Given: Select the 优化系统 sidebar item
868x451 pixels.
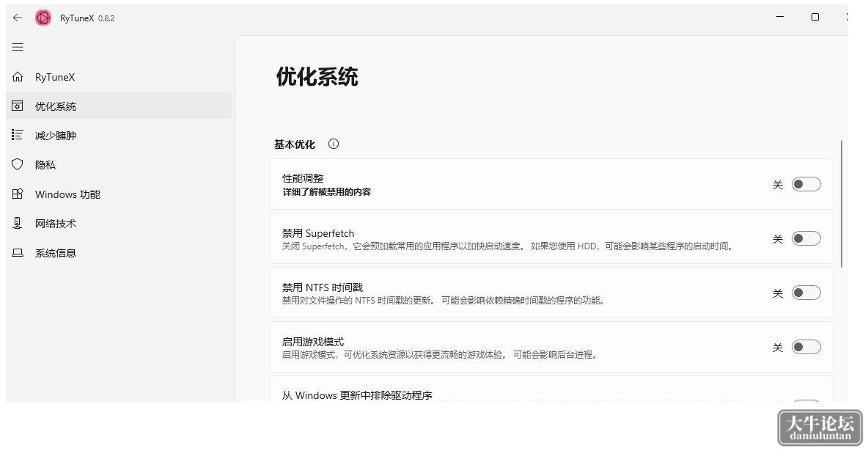Looking at the screenshot, I should (119, 106).
